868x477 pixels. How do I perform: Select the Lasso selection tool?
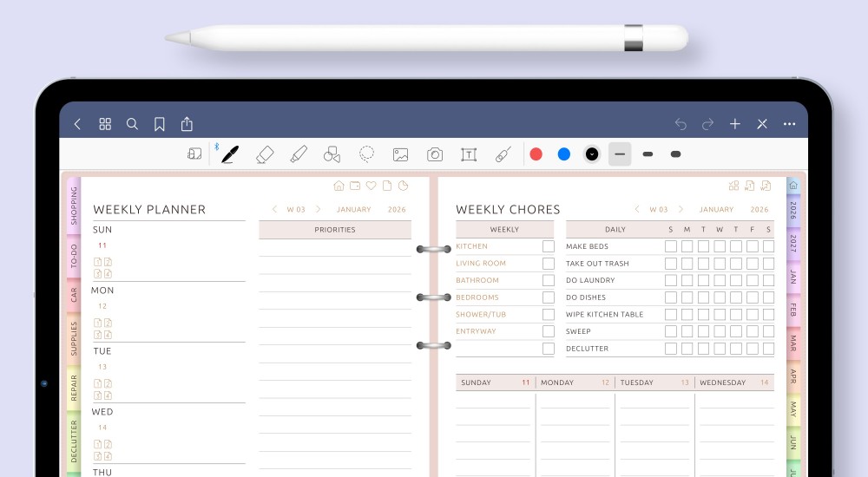(366, 154)
